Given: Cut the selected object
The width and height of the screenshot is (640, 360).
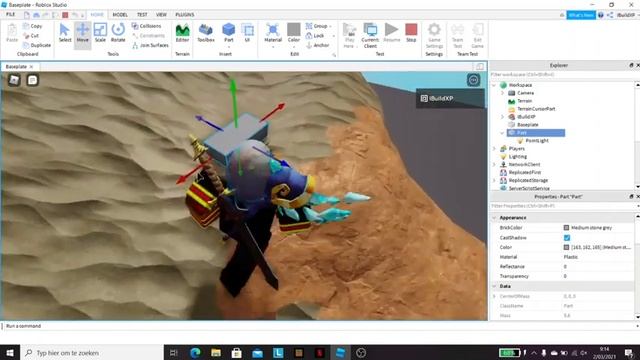Looking at the screenshot, I should click(x=31, y=36).
